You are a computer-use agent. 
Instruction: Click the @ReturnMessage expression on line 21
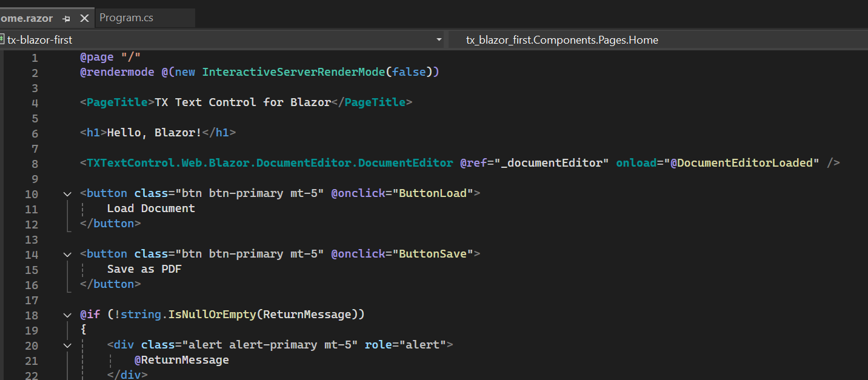181,360
